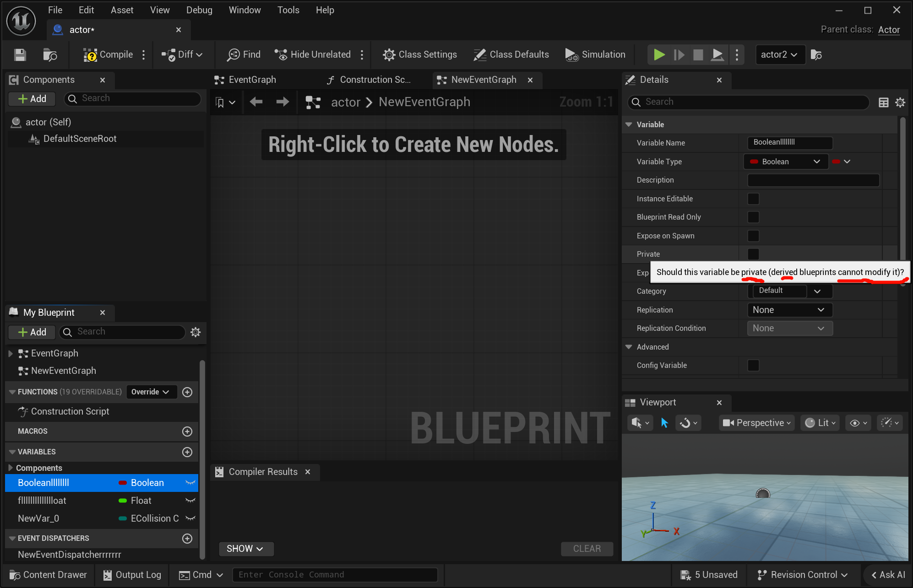Add a new variable with plus icon

point(187,452)
